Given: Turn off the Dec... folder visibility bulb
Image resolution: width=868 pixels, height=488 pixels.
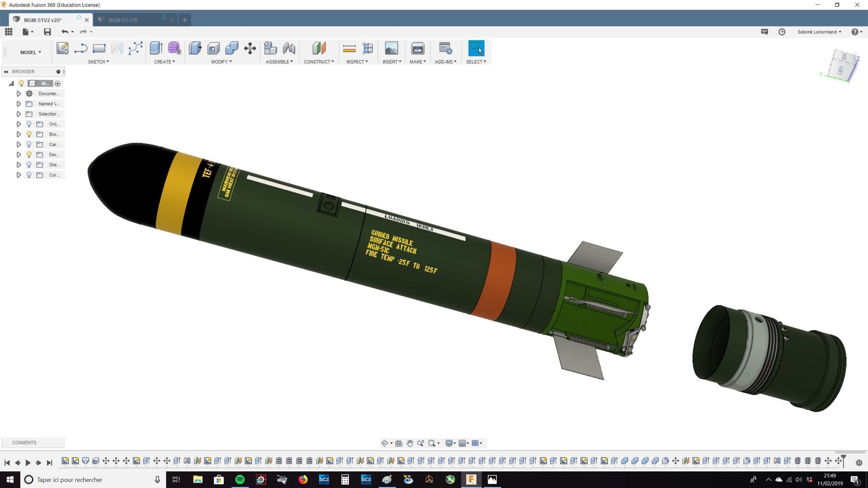Looking at the screenshot, I should 29,155.
